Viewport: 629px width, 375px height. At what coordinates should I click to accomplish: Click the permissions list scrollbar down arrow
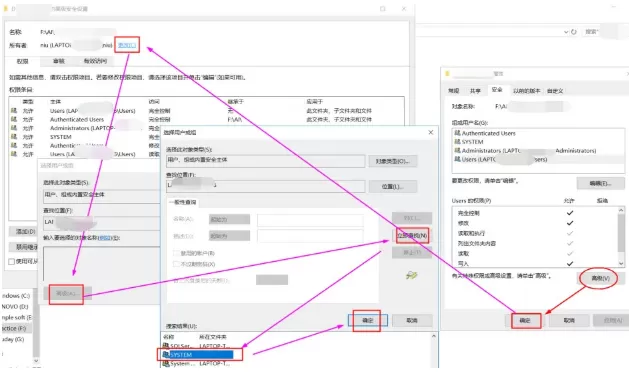pos(621,264)
